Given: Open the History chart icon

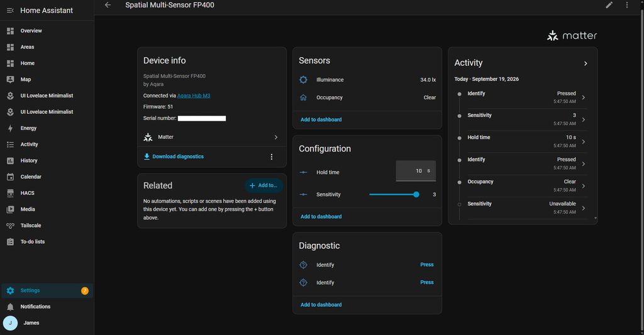Looking at the screenshot, I should point(10,160).
